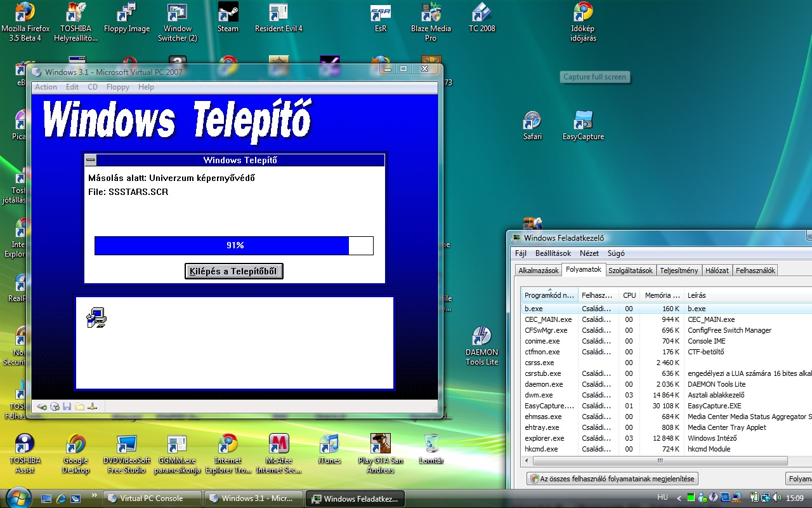Viewport: 812px width, 508px height.
Task: Switch to the Szolgáltatások tab
Action: 631,271
